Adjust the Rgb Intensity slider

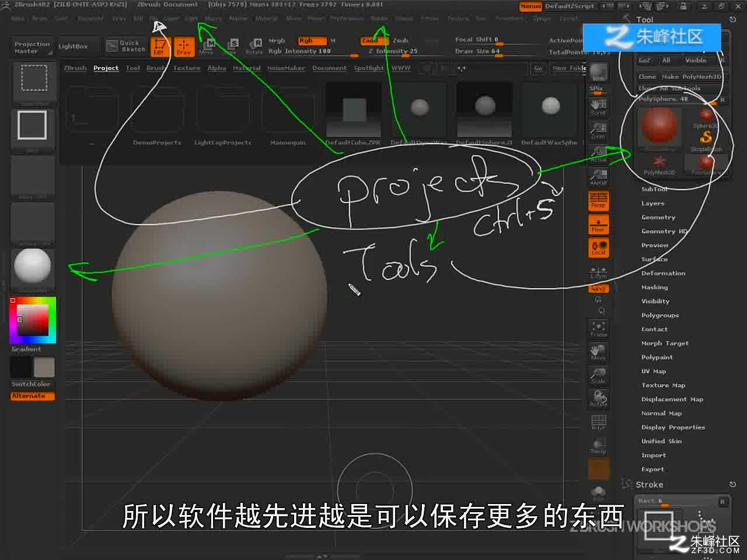pyautogui.click(x=313, y=52)
